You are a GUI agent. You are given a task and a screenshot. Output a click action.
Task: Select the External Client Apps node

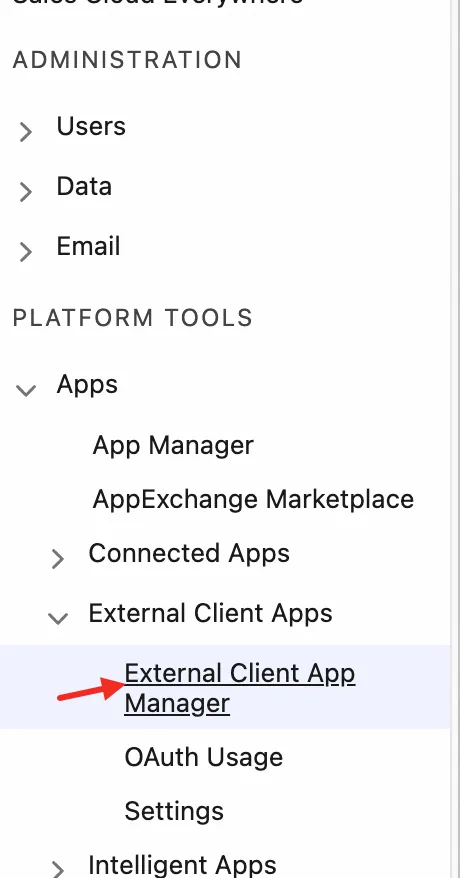(210, 613)
